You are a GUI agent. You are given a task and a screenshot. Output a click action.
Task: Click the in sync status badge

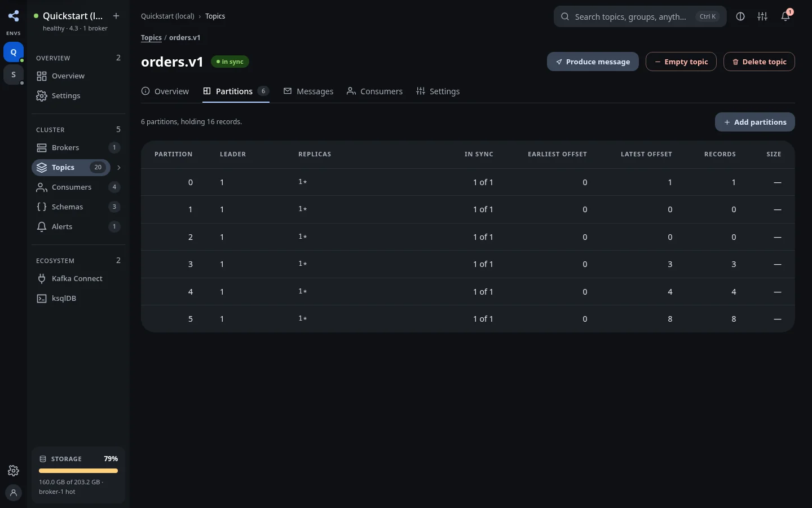coord(230,62)
